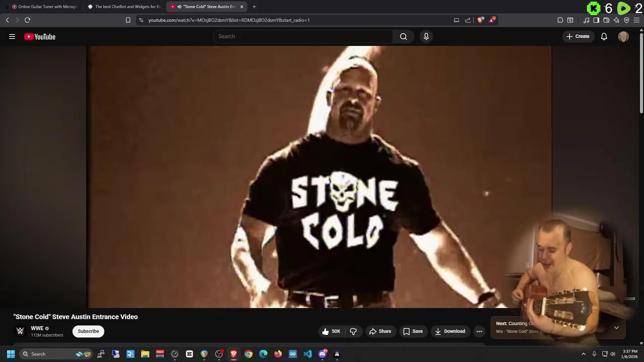Click the YouTube search magnifier button
644x362 pixels.
(x=404, y=36)
